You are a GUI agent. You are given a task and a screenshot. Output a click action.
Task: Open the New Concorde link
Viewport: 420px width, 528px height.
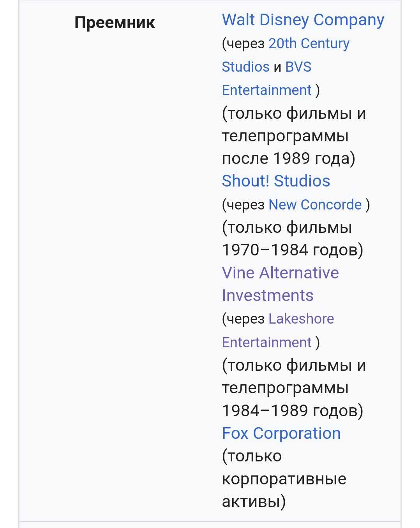tap(315, 204)
